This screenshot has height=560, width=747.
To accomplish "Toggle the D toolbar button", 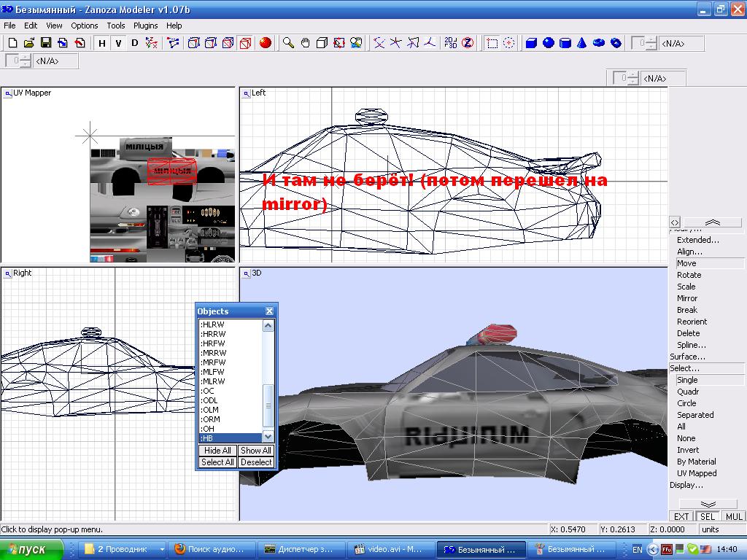I will [135, 43].
